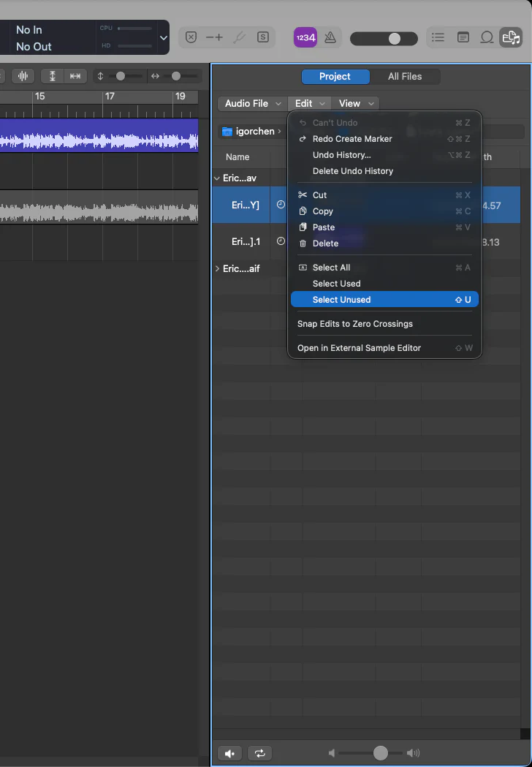Switch to the Project tab
The height and width of the screenshot is (767, 532).
coord(335,76)
